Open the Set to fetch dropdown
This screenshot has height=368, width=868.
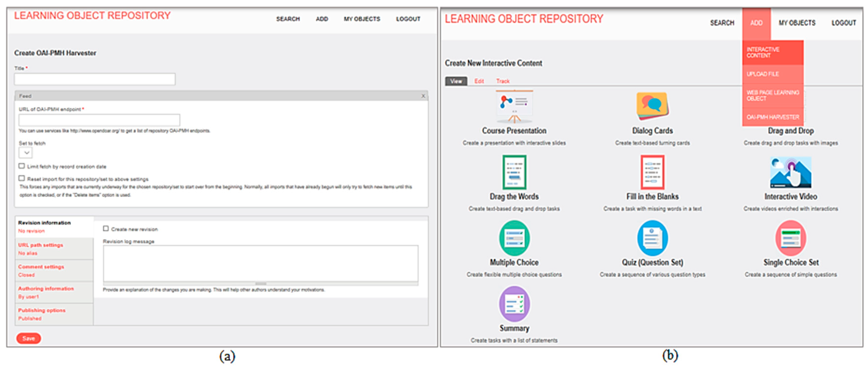tap(26, 153)
